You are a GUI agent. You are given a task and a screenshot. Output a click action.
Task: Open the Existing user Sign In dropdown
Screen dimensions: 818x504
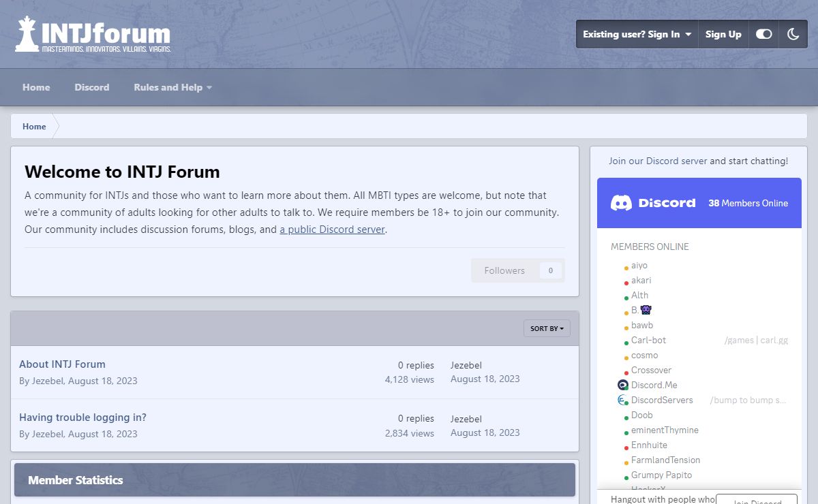(x=637, y=34)
